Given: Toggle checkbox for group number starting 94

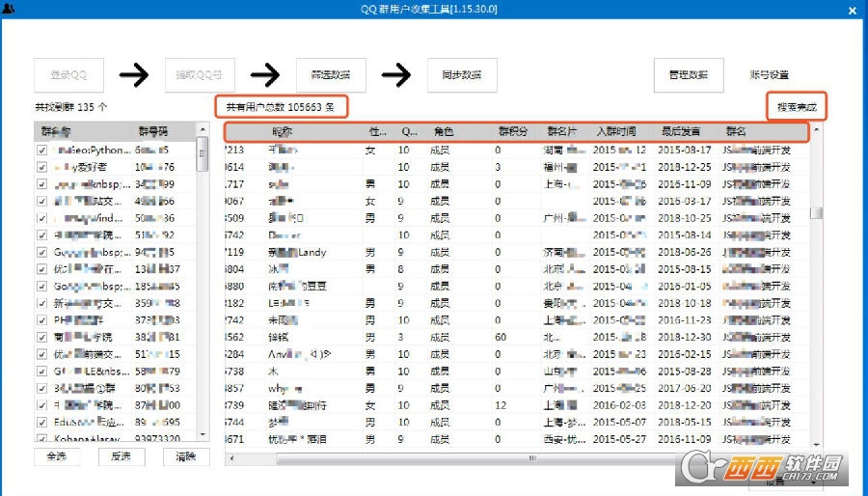Looking at the screenshot, I should click(42, 253).
